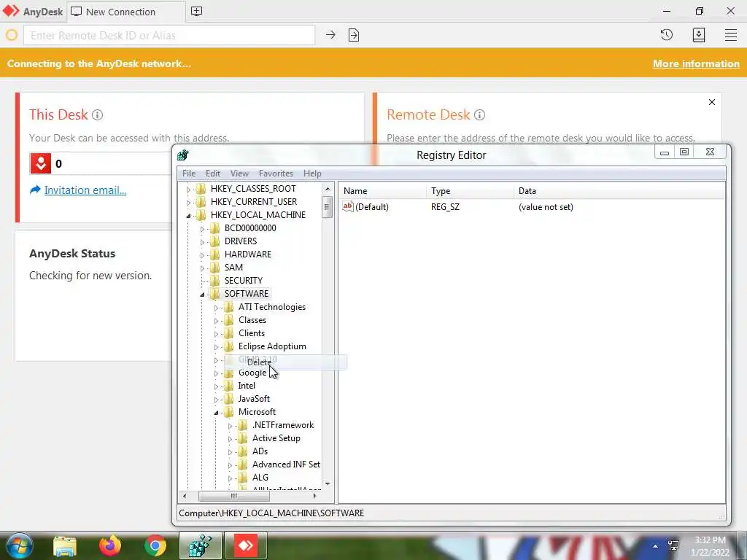The image size is (747, 560).
Task: Click the Data column header
Action: coord(619,191)
